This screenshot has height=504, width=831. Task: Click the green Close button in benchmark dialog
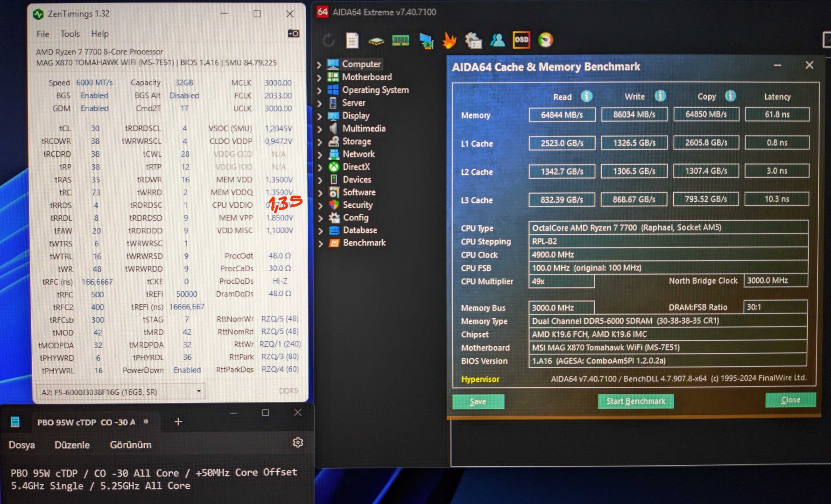click(790, 400)
